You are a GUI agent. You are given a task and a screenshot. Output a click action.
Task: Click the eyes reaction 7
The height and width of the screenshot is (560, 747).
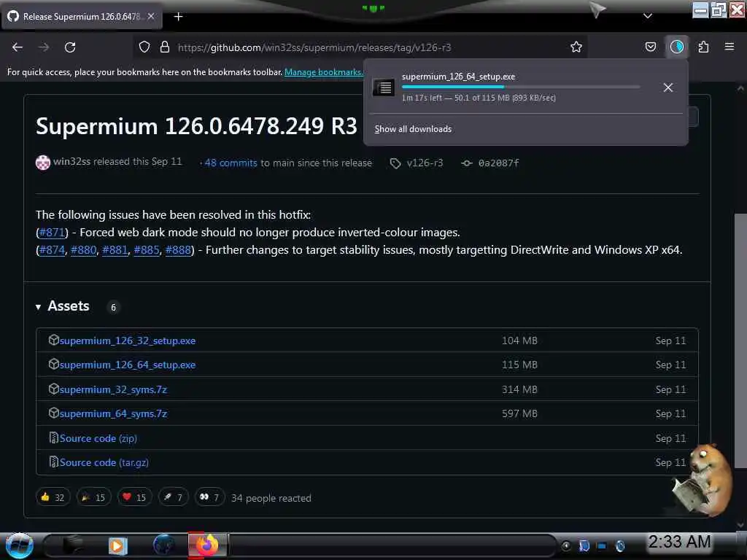[x=209, y=497]
